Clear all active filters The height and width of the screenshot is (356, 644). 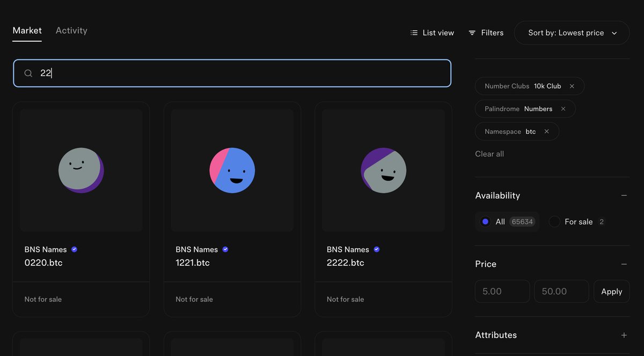[x=489, y=154]
